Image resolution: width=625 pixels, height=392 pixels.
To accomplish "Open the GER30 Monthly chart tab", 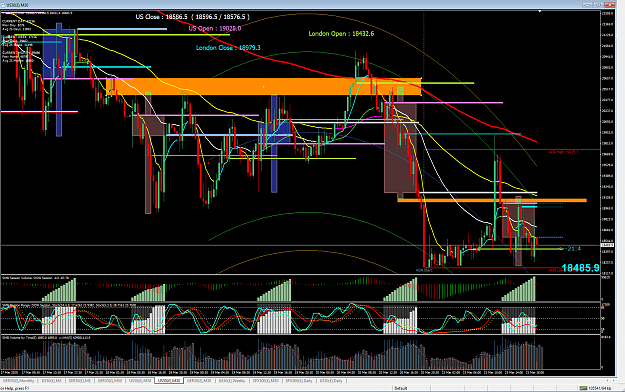I will pos(19,381).
